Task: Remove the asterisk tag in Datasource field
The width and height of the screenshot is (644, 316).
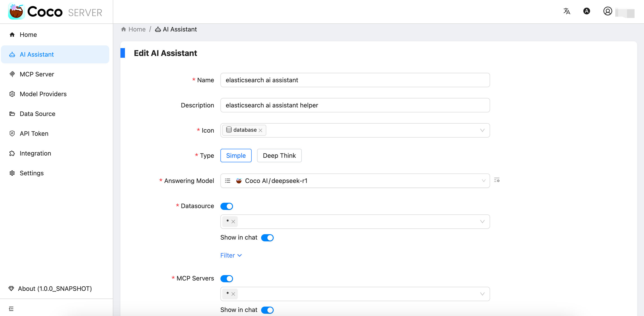Action: pyautogui.click(x=233, y=222)
